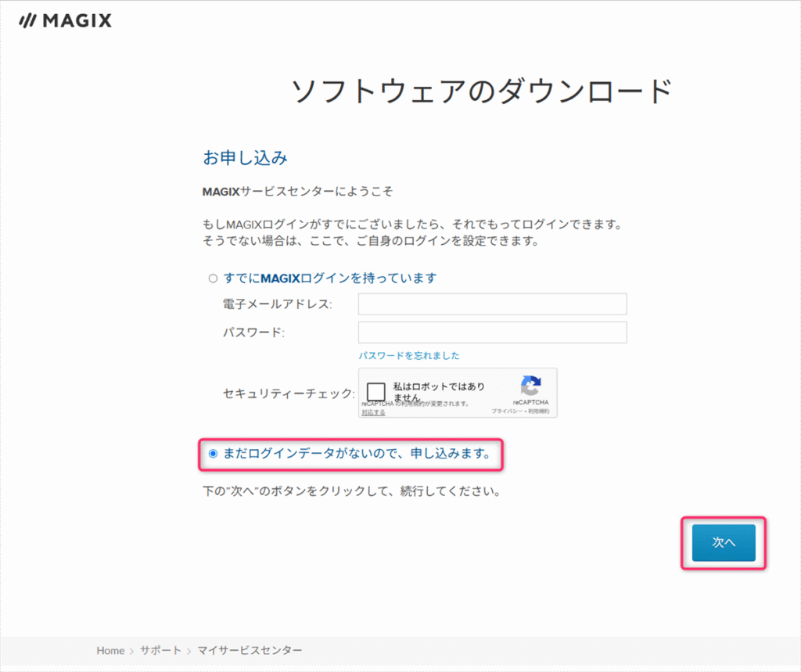
Task: Click the reCAPTCHA logo icon
Action: tap(530, 386)
